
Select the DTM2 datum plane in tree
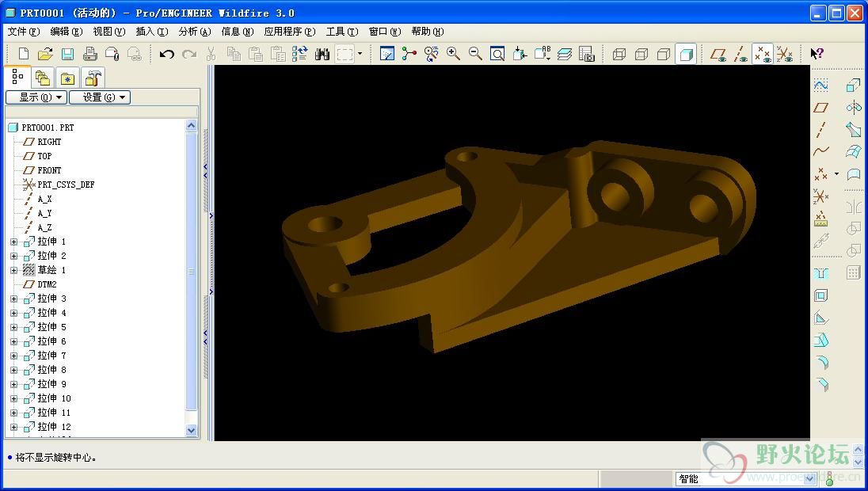coord(40,284)
